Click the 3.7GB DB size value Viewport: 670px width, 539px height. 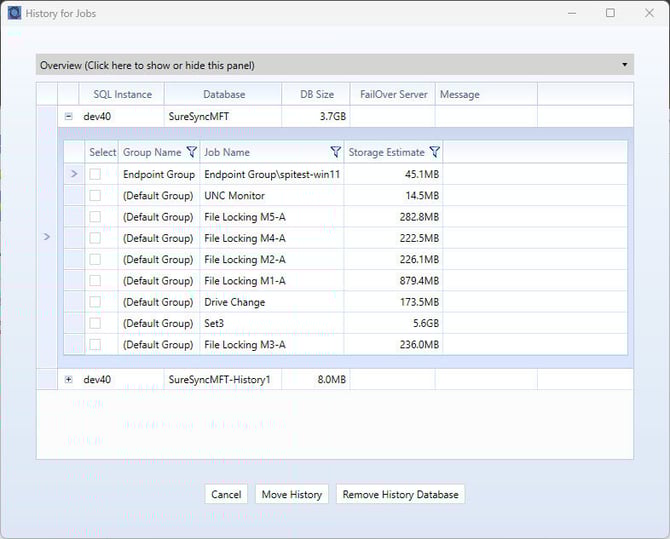pos(332,116)
